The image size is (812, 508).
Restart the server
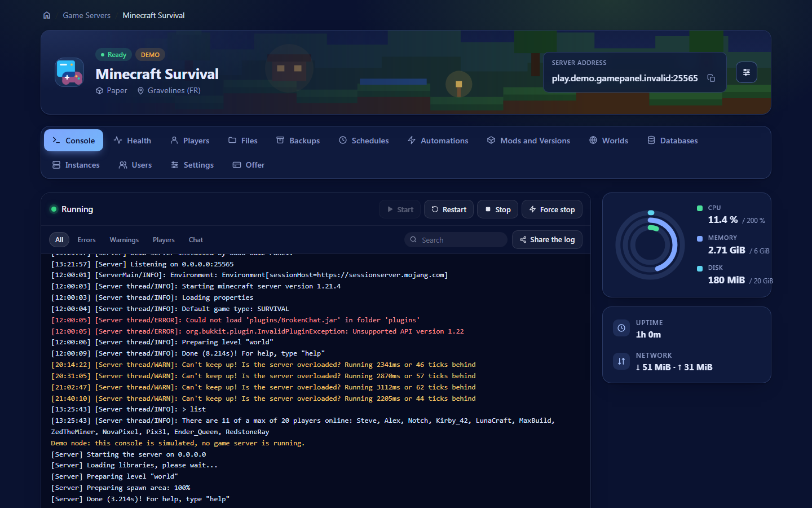click(449, 209)
